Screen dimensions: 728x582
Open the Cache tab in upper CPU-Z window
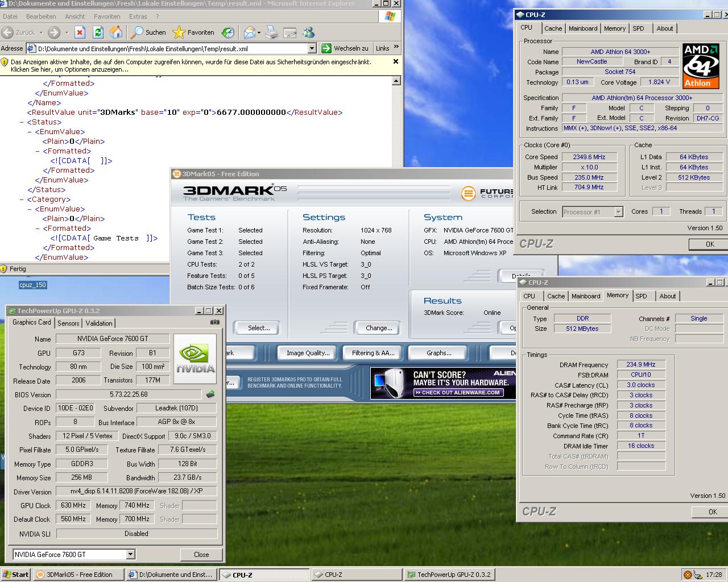coord(553,28)
